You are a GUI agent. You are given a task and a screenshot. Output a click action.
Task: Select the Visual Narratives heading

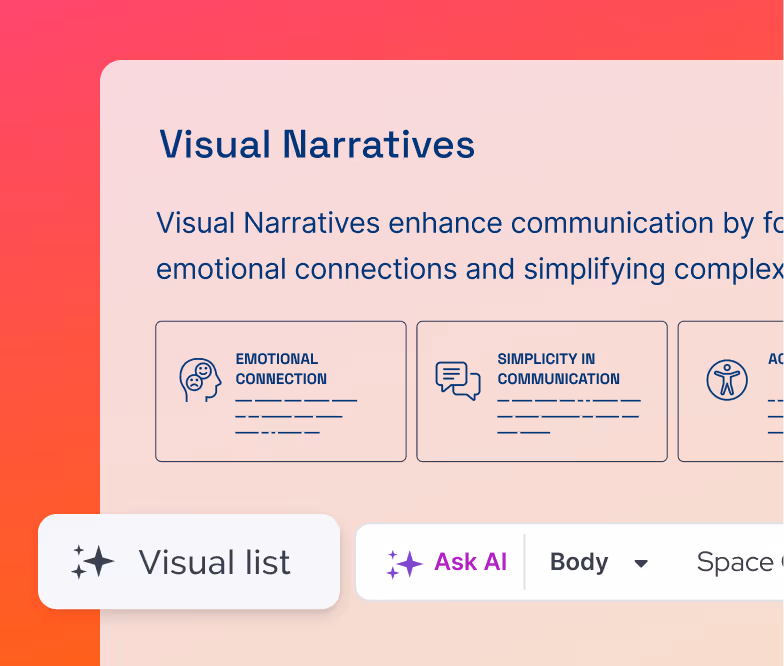coord(317,145)
